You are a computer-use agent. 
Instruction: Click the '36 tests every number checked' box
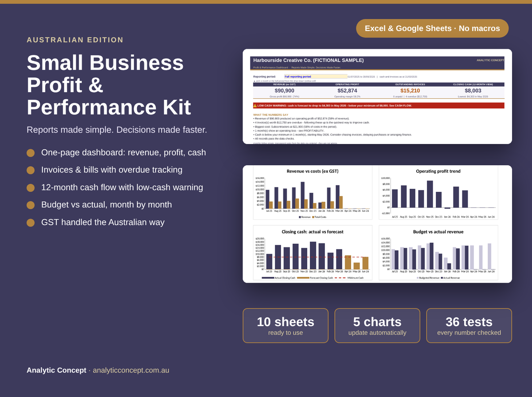(469, 326)
